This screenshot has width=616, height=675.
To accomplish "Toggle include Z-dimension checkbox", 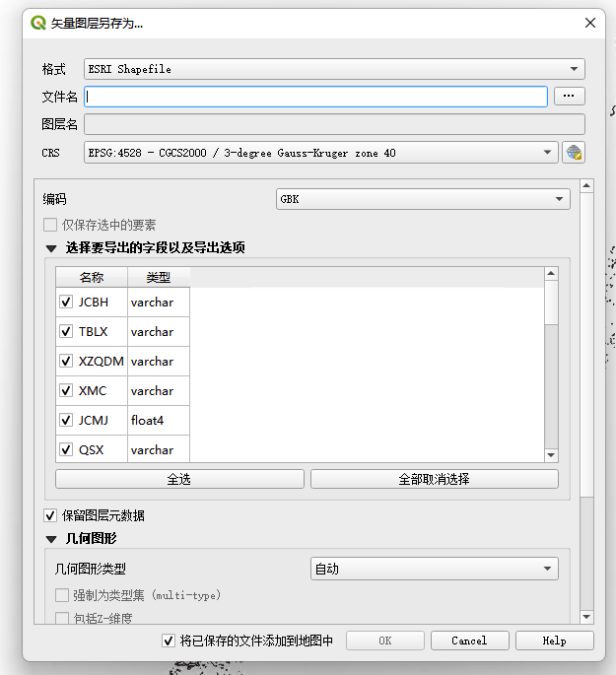I will coord(62,618).
